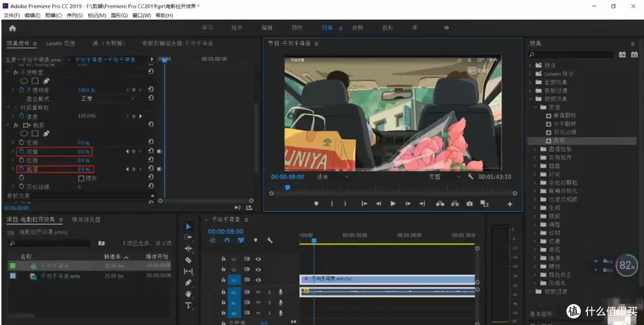Switch to the Lumetri 范围 tab
The width and height of the screenshot is (644, 325).
[x=60, y=43]
